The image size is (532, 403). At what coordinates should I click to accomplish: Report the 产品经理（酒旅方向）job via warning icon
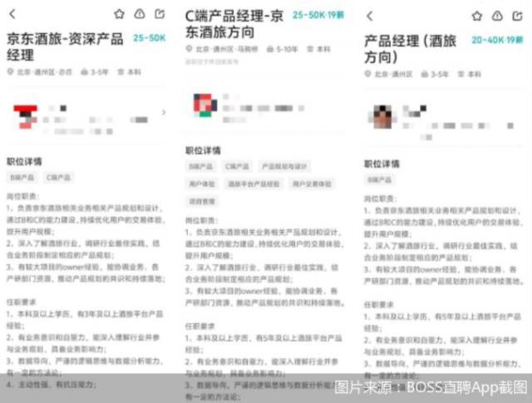click(497, 16)
